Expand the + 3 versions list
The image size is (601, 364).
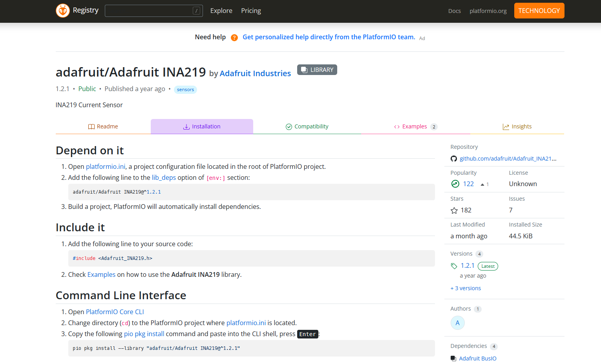click(466, 288)
